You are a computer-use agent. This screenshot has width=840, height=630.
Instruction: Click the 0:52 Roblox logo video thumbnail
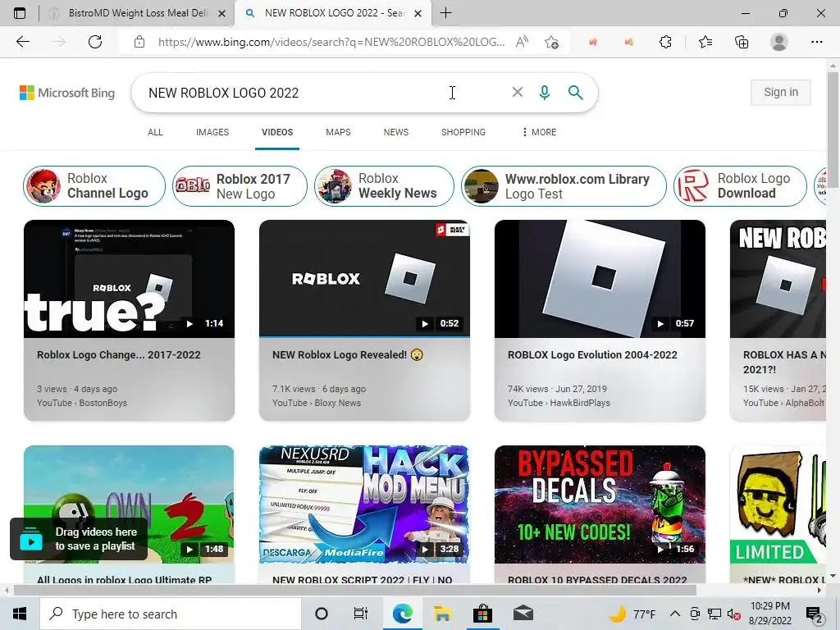click(364, 279)
